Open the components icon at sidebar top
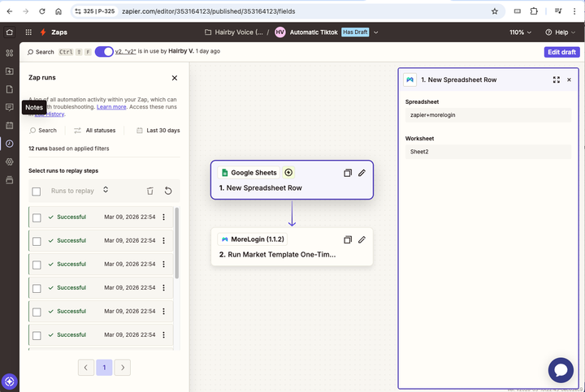 click(x=9, y=53)
